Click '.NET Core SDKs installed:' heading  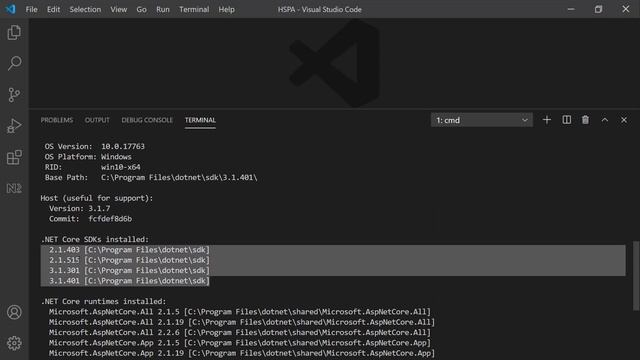tap(95, 239)
